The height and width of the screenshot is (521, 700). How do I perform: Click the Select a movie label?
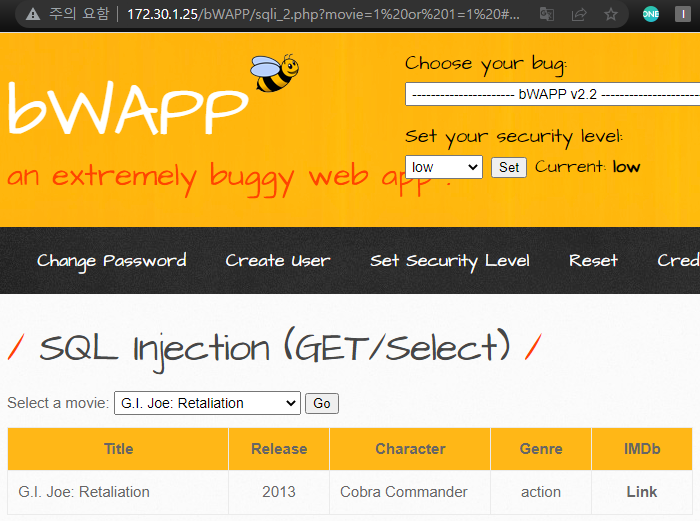click(x=58, y=403)
